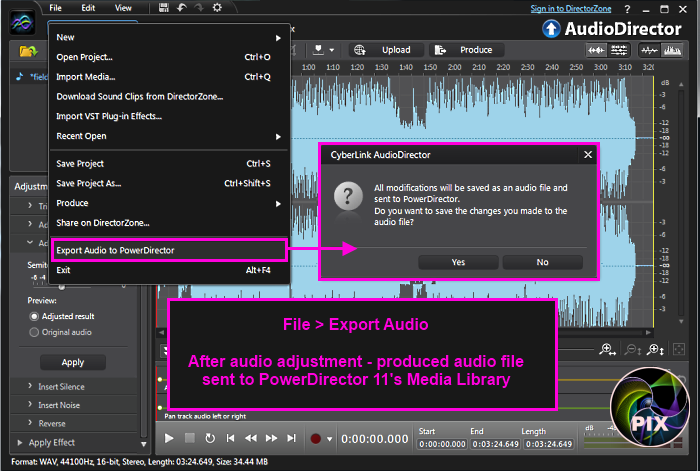The image size is (700, 471).
Task: Choose Download Sound Clips from DirectorZone...
Action: coord(169,96)
